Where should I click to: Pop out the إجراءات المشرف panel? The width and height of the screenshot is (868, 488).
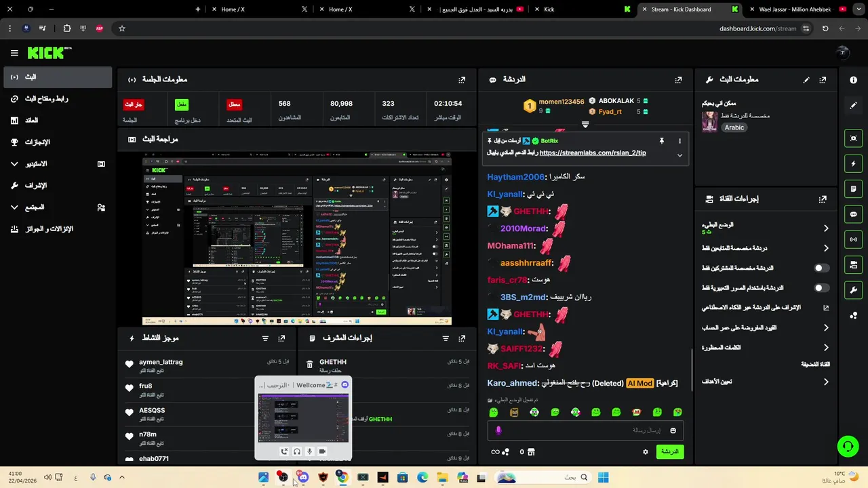[462, 338]
